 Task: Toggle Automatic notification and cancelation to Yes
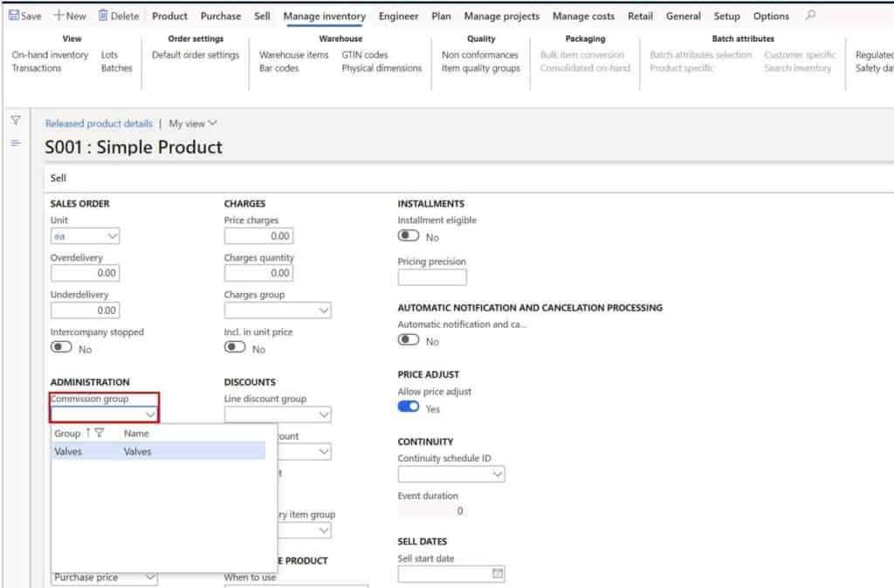click(x=407, y=340)
